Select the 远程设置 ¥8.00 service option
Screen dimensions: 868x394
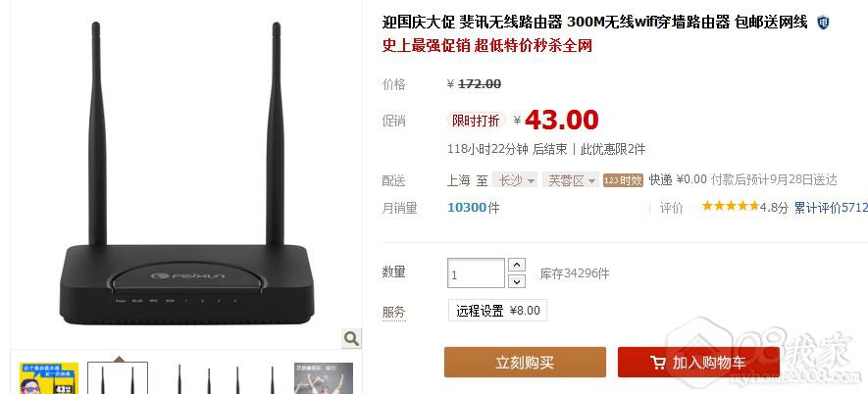point(497,311)
